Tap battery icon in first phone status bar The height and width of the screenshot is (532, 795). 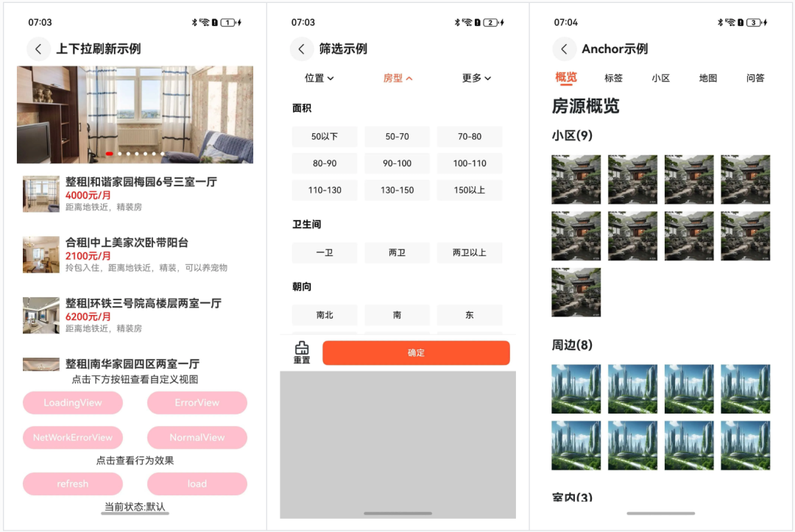(x=229, y=22)
